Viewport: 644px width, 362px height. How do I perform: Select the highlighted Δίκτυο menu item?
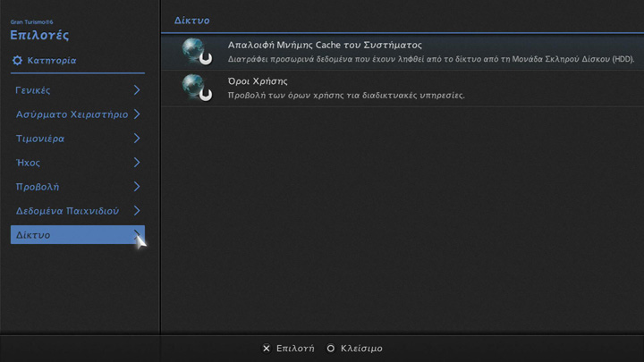coord(33,235)
